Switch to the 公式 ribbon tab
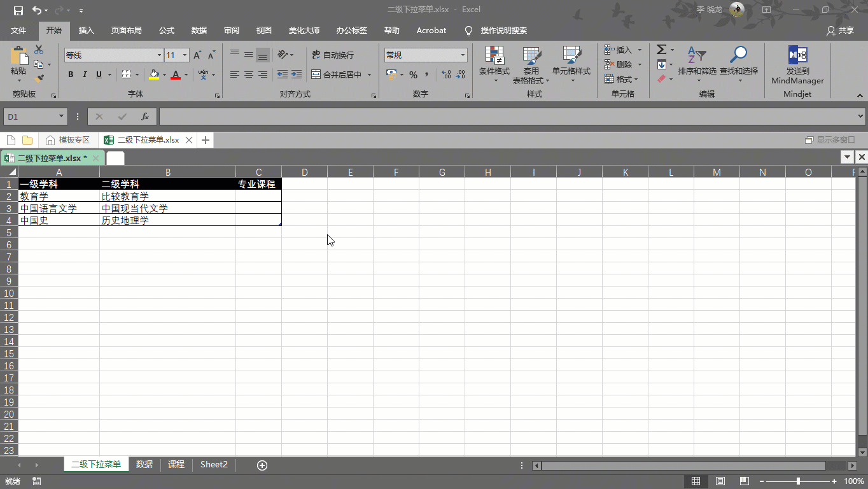868x489 pixels. [167, 31]
